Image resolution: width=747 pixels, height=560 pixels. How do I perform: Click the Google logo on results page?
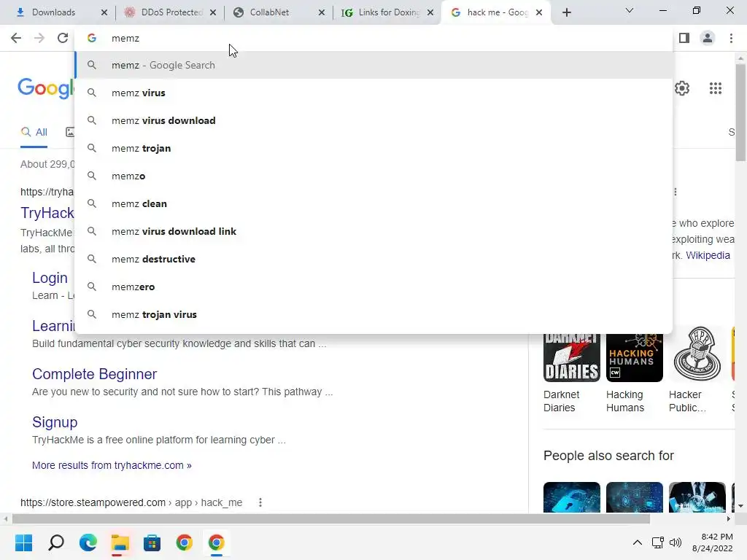click(x=46, y=88)
